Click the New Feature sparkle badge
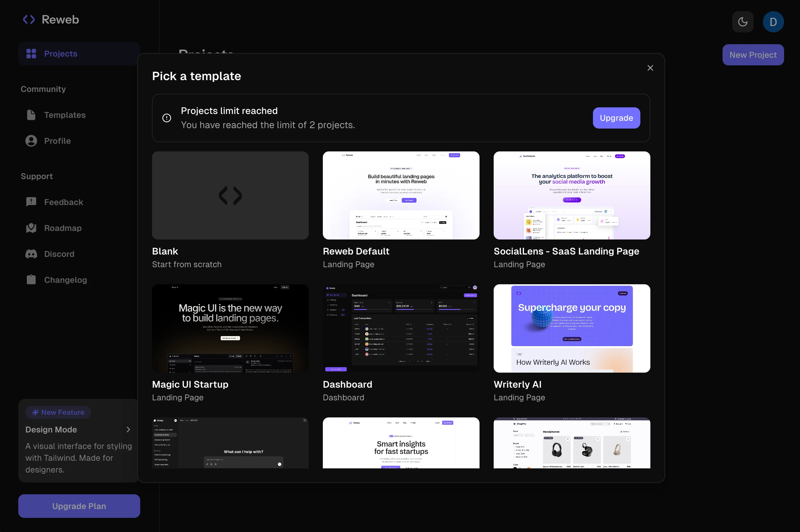The width and height of the screenshot is (800, 532). tap(58, 412)
